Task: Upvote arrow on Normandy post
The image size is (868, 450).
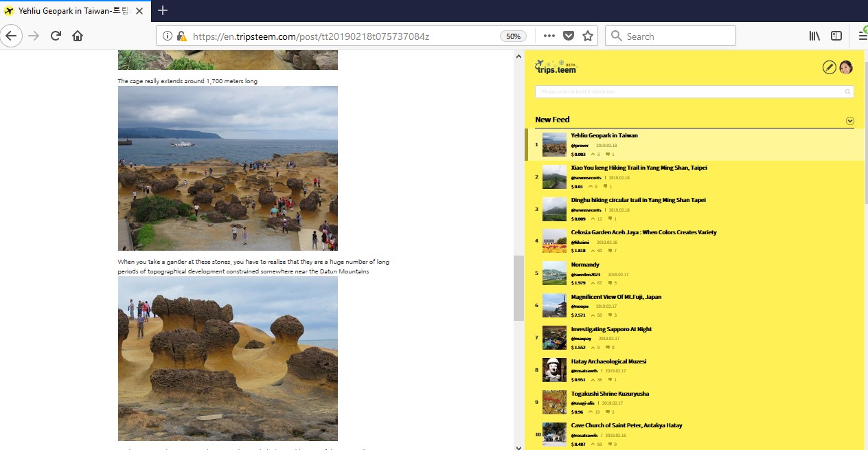Action: click(x=591, y=282)
